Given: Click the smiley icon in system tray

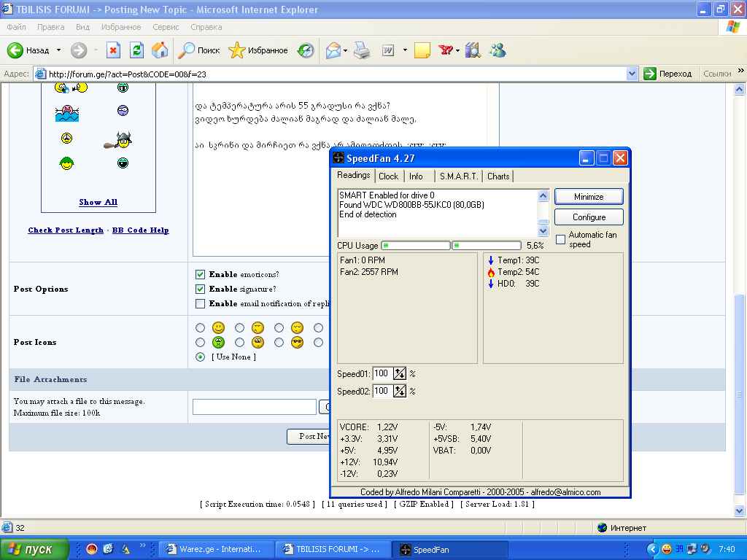Looking at the screenshot, I should 667,549.
